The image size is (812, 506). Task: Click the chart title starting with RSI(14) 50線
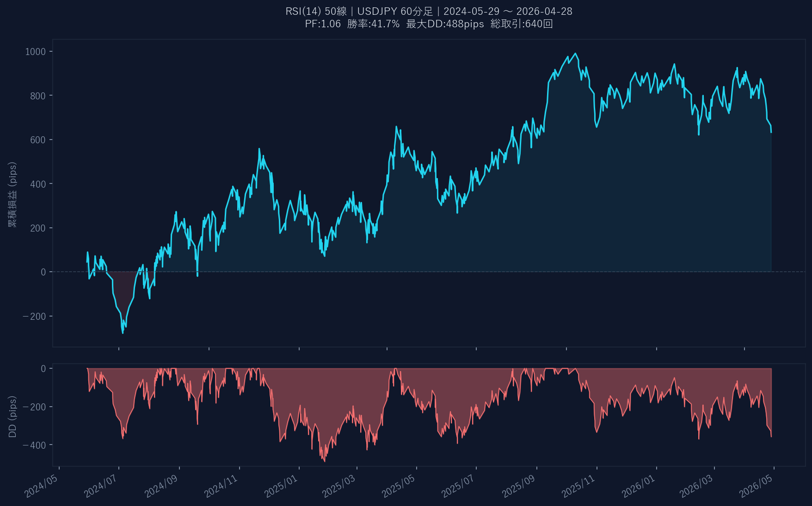(x=429, y=11)
